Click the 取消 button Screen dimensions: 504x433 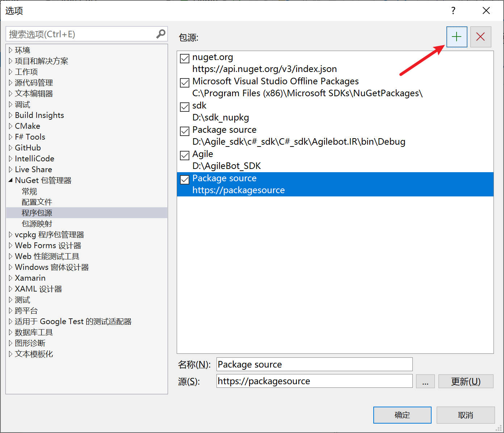465,415
